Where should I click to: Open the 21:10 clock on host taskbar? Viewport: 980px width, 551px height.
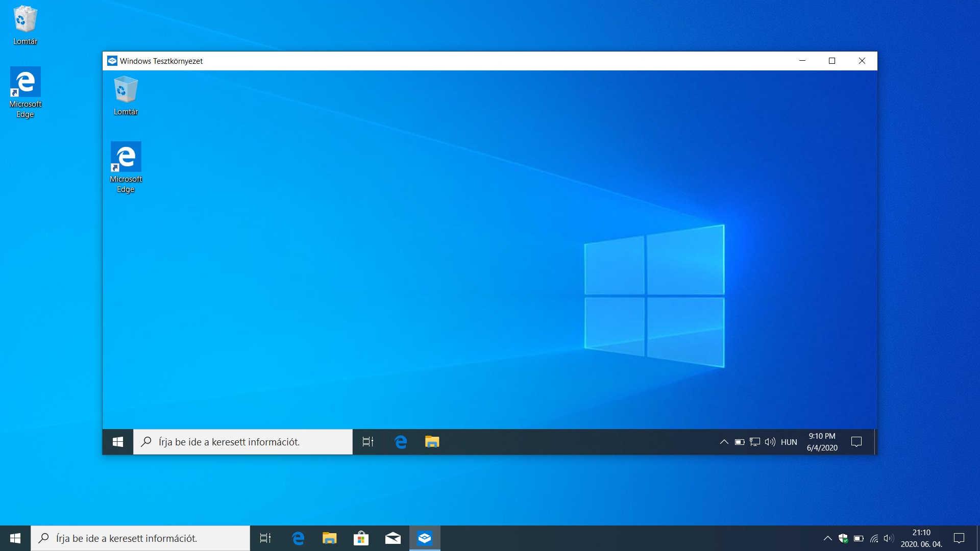point(921,538)
